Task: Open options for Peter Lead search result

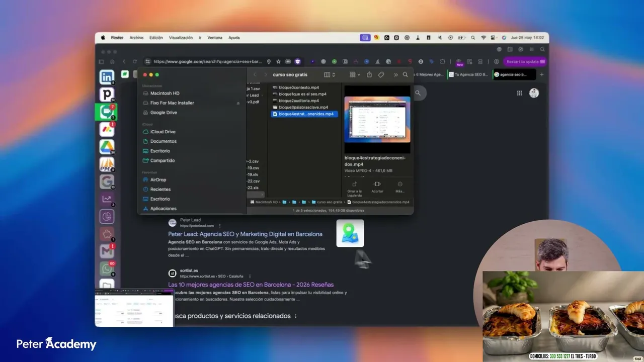Action: [x=220, y=226]
